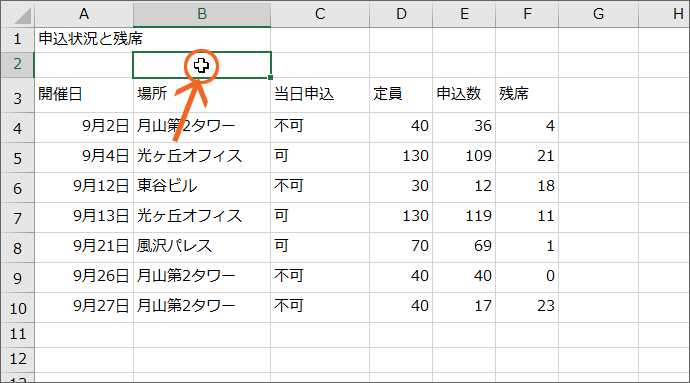Select the applications cell 36

(x=464, y=128)
